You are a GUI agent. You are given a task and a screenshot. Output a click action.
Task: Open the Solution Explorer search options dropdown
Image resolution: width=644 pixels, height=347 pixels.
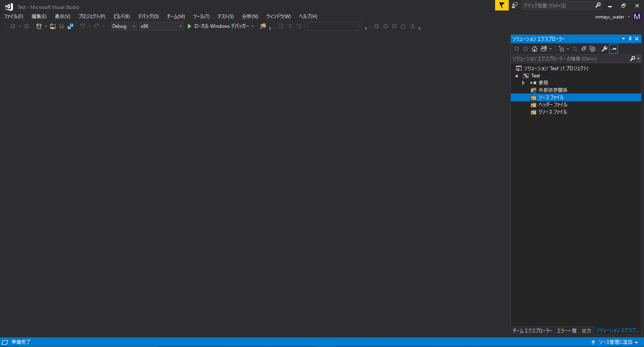[638, 59]
